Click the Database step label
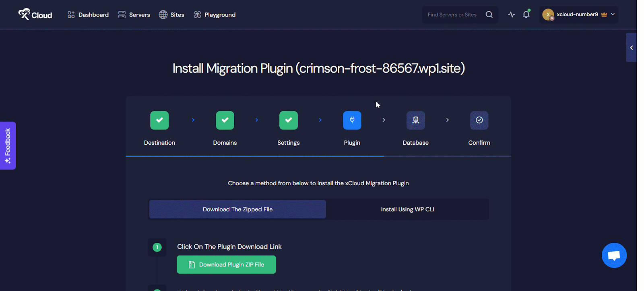The image size is (644, 291). (416, 143)
